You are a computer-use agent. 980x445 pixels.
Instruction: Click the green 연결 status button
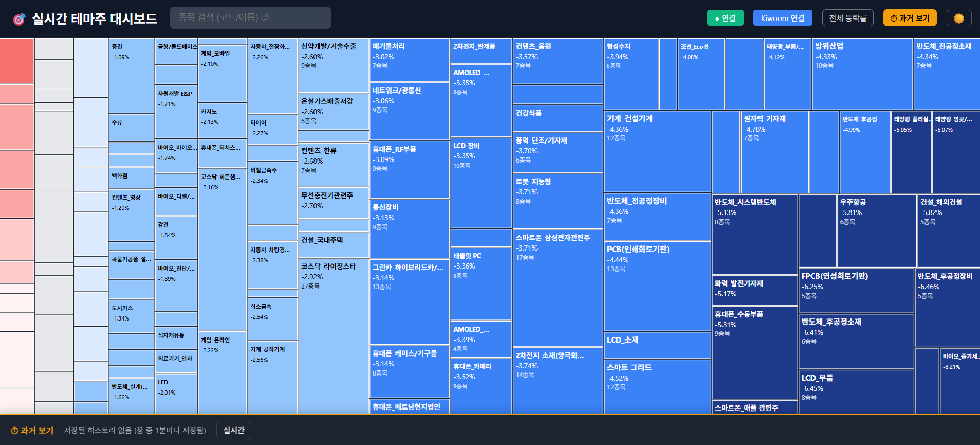point(725,18)
